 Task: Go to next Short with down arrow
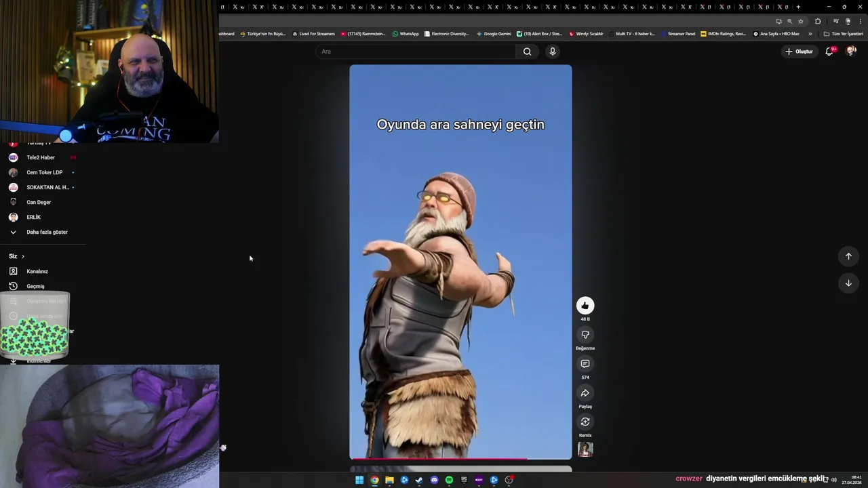(848, 283)
